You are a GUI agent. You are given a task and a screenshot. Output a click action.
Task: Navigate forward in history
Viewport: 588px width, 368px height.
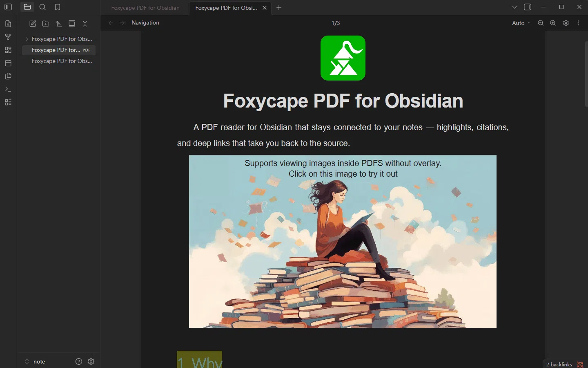[122, 23]
